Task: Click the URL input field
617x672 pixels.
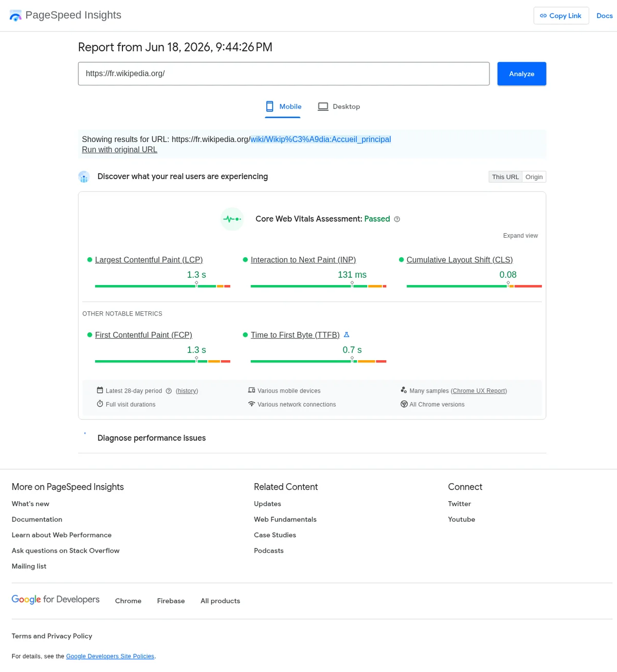Action: pos(284,74)
